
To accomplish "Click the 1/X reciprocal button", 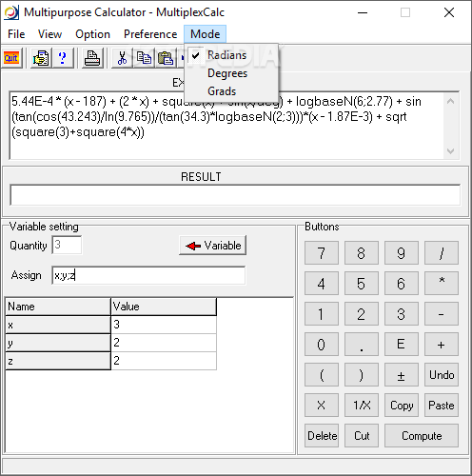I will pyautogui.click(x=362, y=406).
